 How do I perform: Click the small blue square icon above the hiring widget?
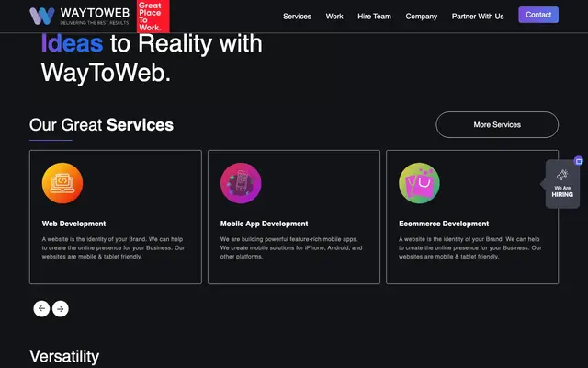pos(579,161)
